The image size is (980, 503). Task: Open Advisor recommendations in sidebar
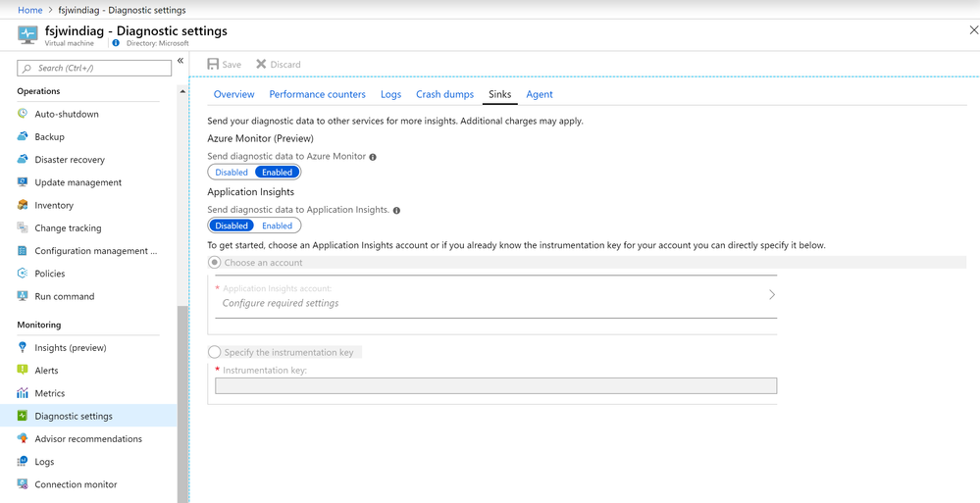(88, 438)
